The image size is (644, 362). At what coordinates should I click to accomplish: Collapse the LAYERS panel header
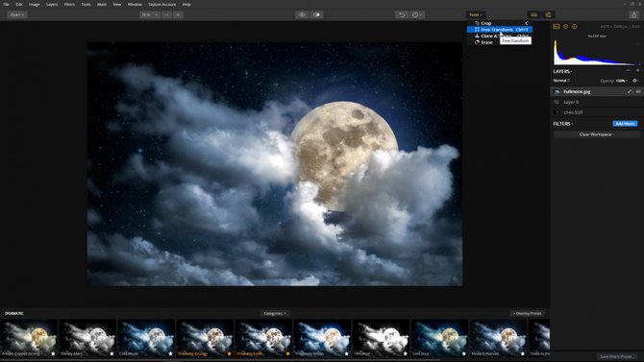click(562, 71)
